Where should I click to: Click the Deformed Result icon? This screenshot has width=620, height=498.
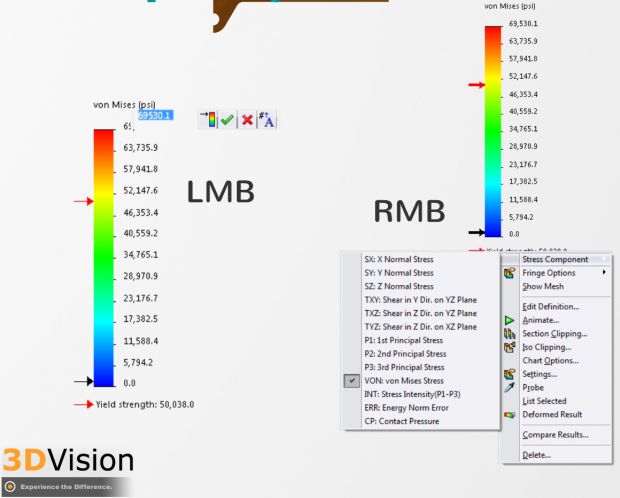coord(510,414)
